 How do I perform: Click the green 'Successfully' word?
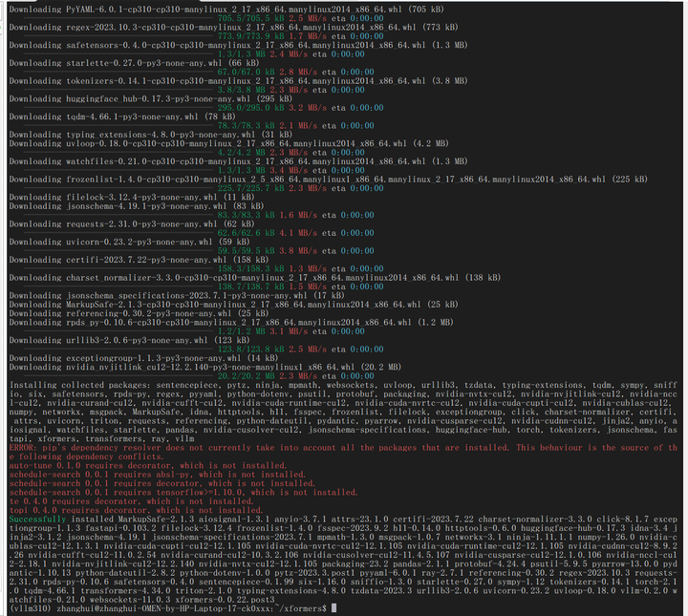coord(37,520)
